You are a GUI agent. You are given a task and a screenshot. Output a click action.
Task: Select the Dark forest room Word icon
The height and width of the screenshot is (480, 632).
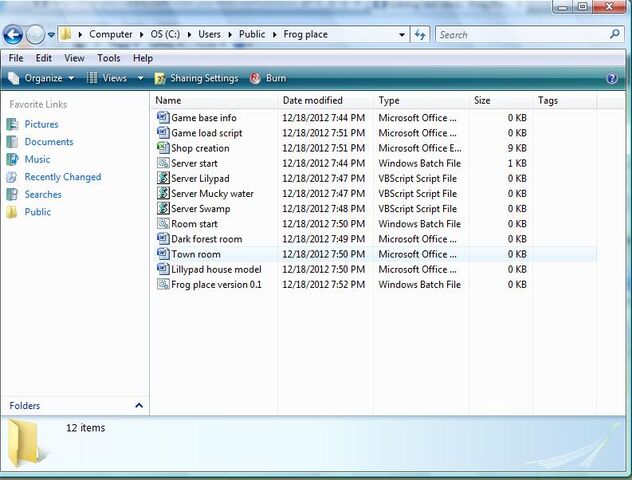[x=163, y=239]
